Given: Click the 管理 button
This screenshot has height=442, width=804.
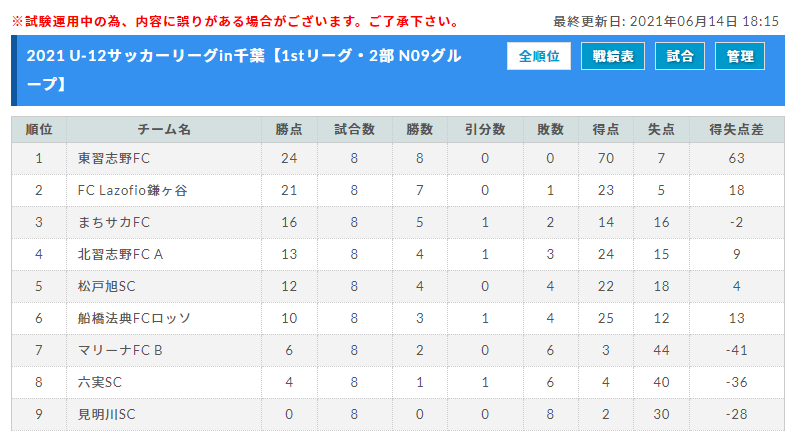Looking at the screenshot, I should coord(740,56).
